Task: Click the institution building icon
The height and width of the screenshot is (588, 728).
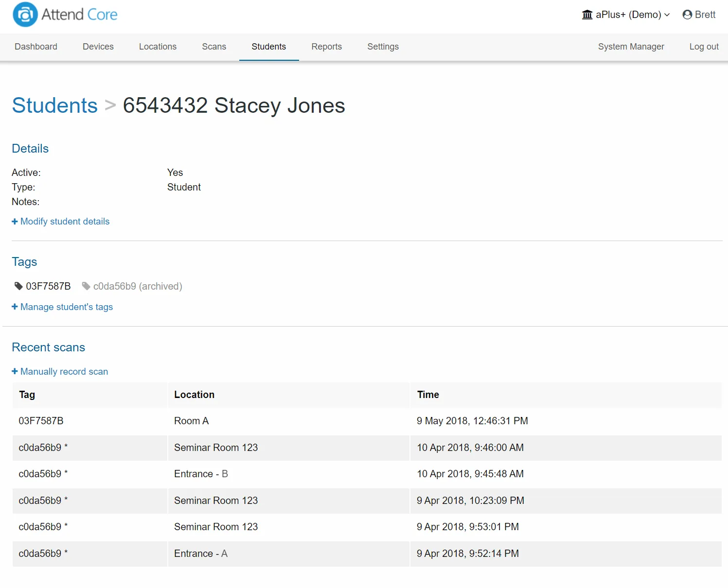Action: pyautogui.click(x=587, y=15)
